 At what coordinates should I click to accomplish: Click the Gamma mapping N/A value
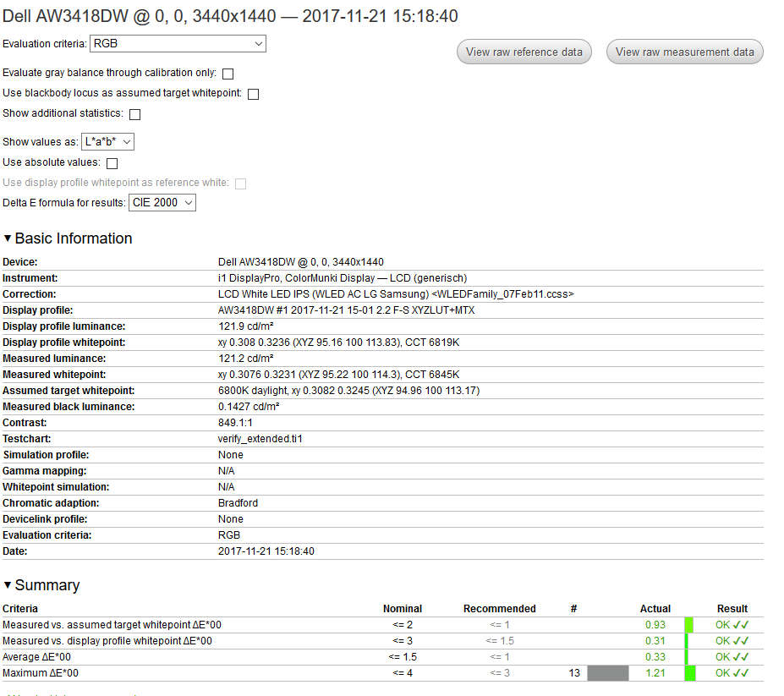click(226, 471)
